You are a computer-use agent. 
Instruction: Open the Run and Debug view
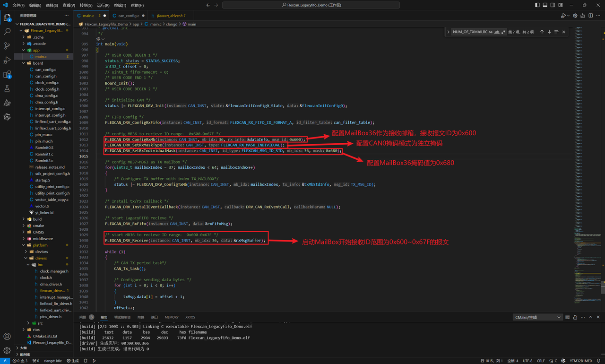7,60
